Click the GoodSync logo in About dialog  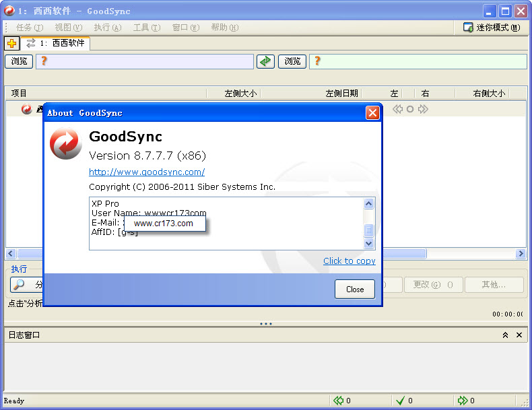coord(65,143)
